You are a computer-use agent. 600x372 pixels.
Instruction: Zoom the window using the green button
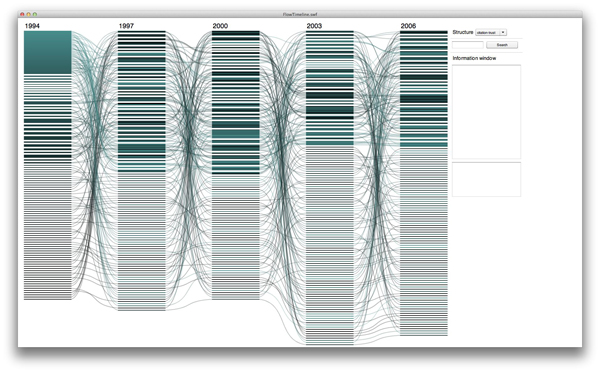[35, 15]
